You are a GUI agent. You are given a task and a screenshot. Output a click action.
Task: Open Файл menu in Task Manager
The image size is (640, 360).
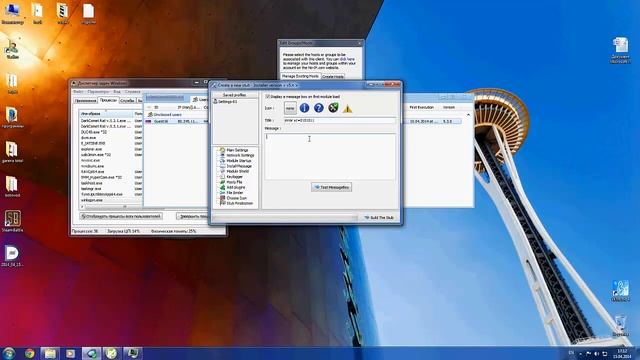(x=78, y=92)
